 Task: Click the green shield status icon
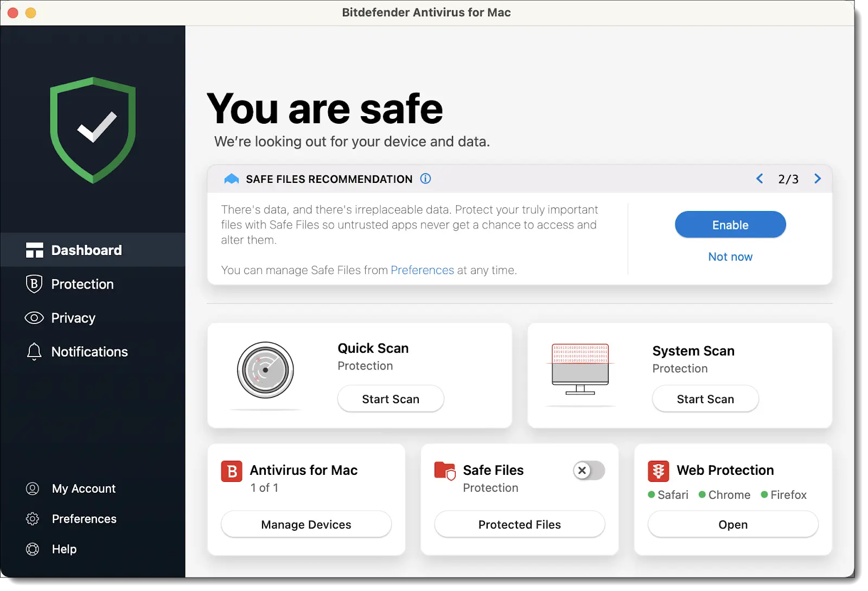click(x=93, y=130)
